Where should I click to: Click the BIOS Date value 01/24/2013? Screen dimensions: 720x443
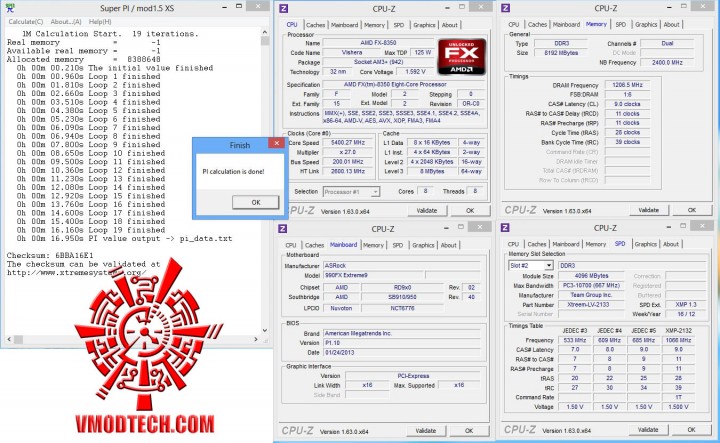pyautogui.click(x=401, y=353)
